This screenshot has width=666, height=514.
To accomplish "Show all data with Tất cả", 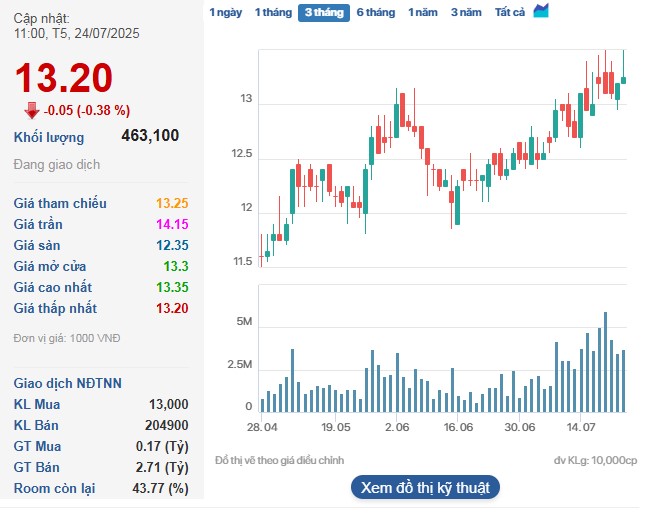I will click(x=510, y=12).
